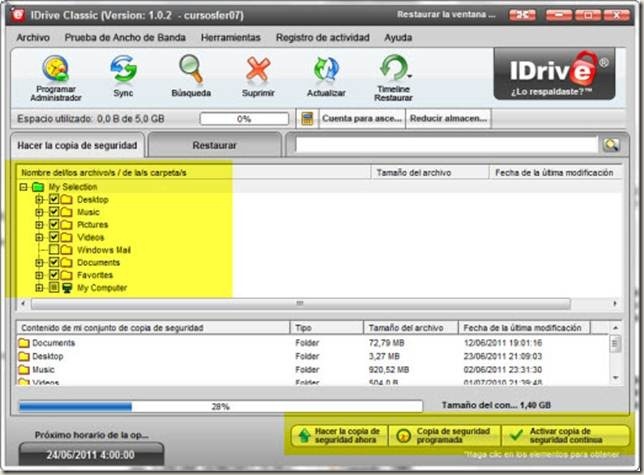Screen dimensions: 644x475
Task: Open Programar Administrador scheduler icon
Action: 56,69
